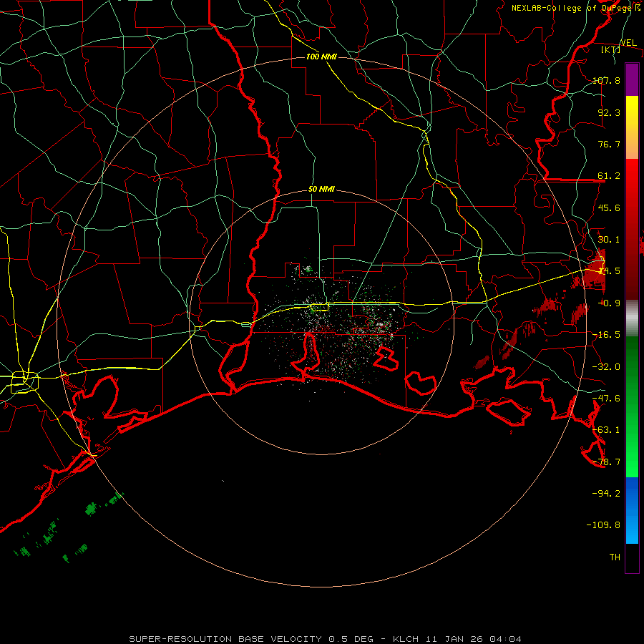Select the 107.8 legend value
The height and width of the screenshot is (644, 644).
coord(606,80)
